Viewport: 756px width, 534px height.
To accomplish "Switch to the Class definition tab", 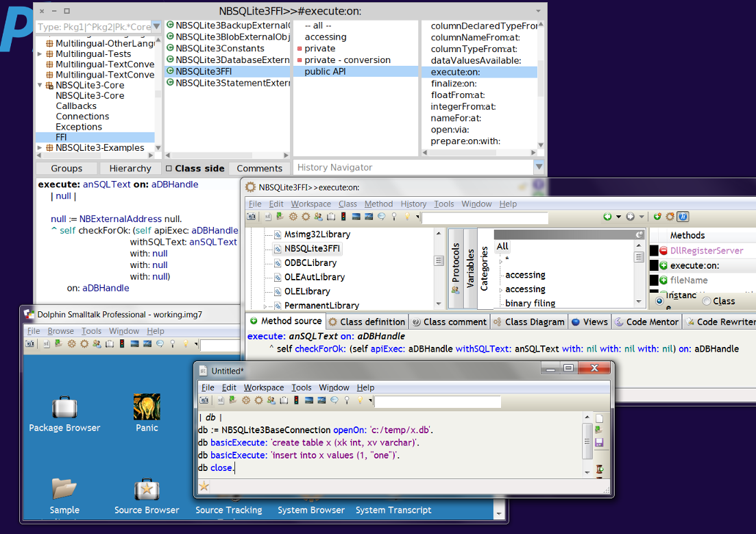I will [x=367, y=321].
